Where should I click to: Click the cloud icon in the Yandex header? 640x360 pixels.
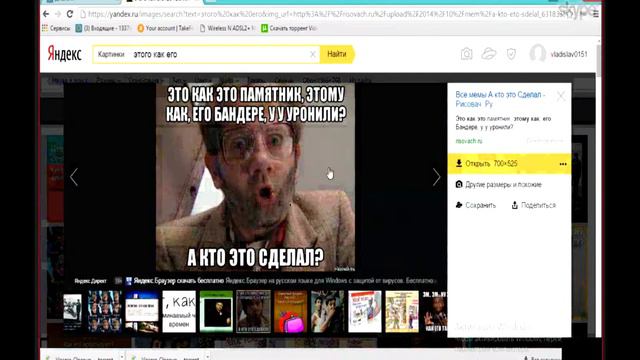(489, 54)
